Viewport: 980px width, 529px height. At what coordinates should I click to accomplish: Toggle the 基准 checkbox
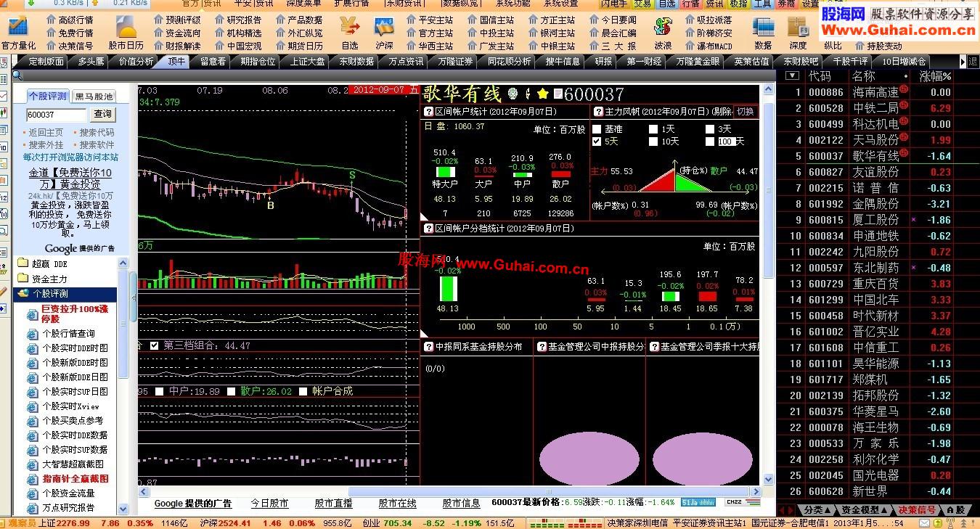pyautogui.click(x=597, y=129)
